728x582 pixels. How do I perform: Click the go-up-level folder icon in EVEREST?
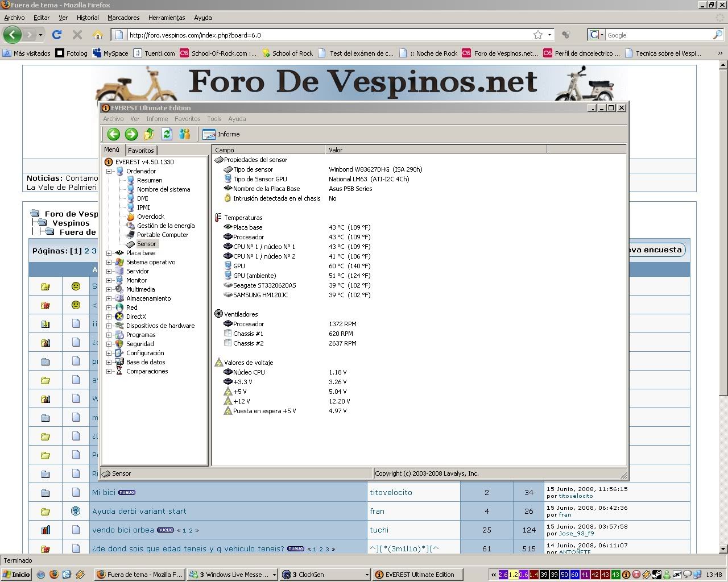(x=149, y=134)
